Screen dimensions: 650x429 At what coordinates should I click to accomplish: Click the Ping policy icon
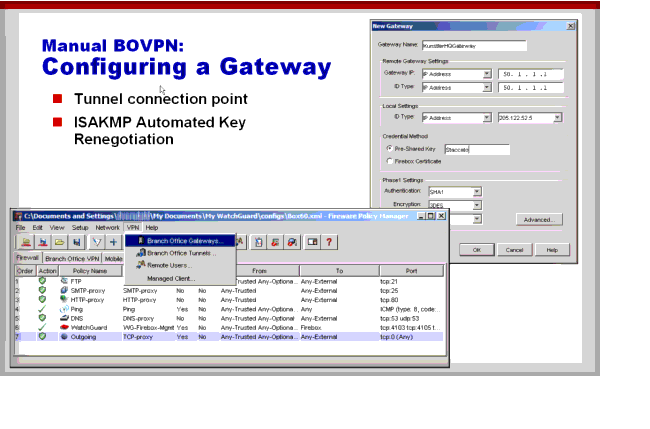tap(62, 309)
